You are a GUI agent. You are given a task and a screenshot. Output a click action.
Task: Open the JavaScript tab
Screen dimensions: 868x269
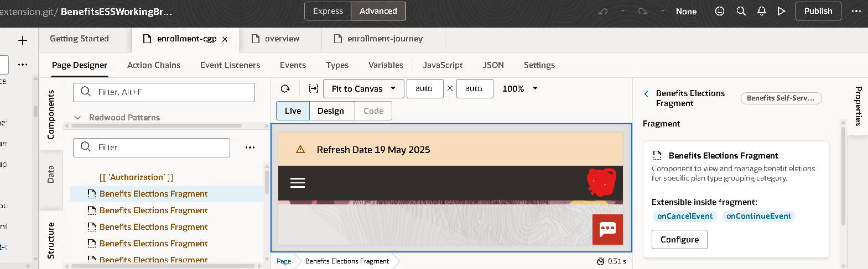[443, 65]
